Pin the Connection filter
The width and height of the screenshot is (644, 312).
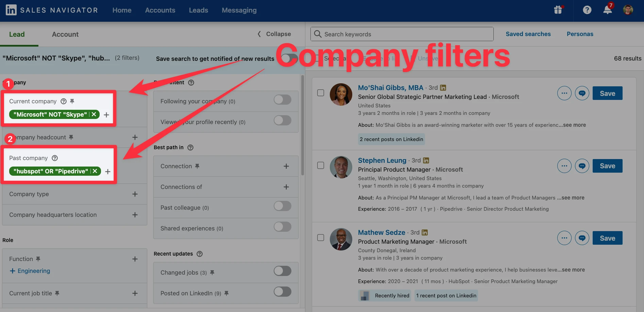pos(197,166)
